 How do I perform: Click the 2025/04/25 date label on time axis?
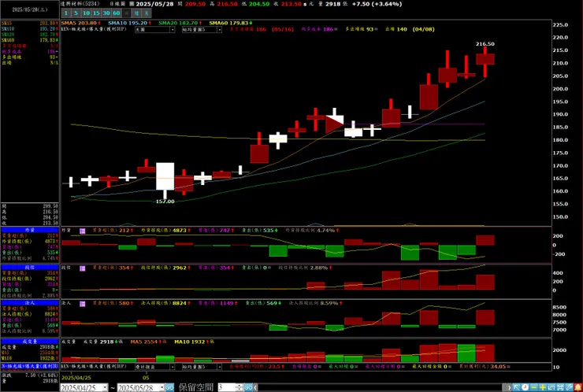click(76, 377)
